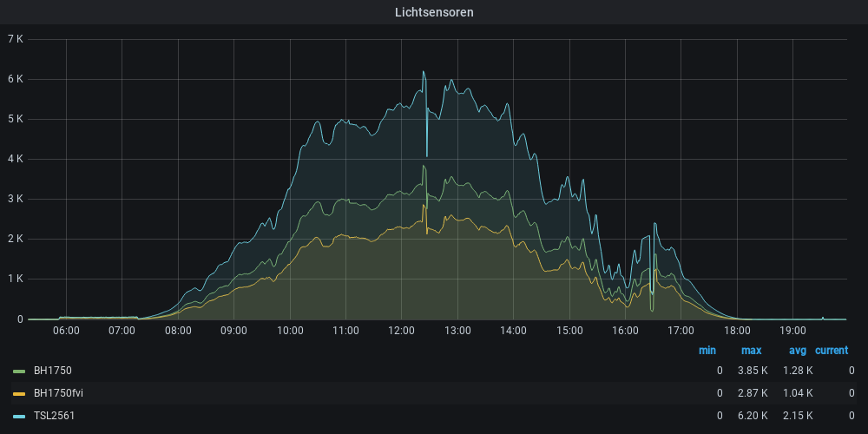Click the green BH1750 color swatch

click(x=19, y=371)
